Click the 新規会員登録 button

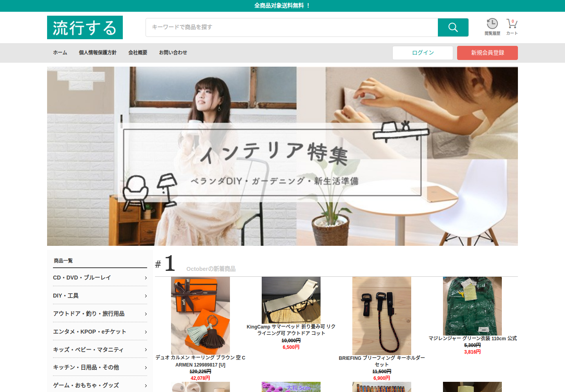click(487, 53)
